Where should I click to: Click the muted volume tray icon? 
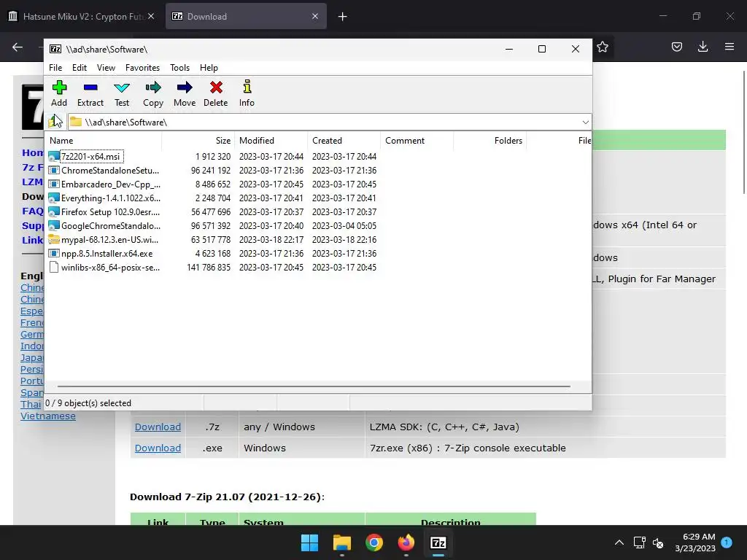(x=658, y=542)
